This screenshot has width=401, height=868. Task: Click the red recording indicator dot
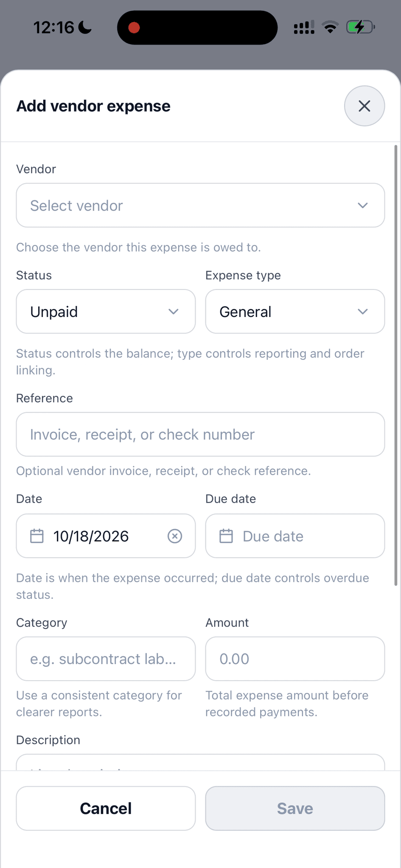tap(134, 28)
